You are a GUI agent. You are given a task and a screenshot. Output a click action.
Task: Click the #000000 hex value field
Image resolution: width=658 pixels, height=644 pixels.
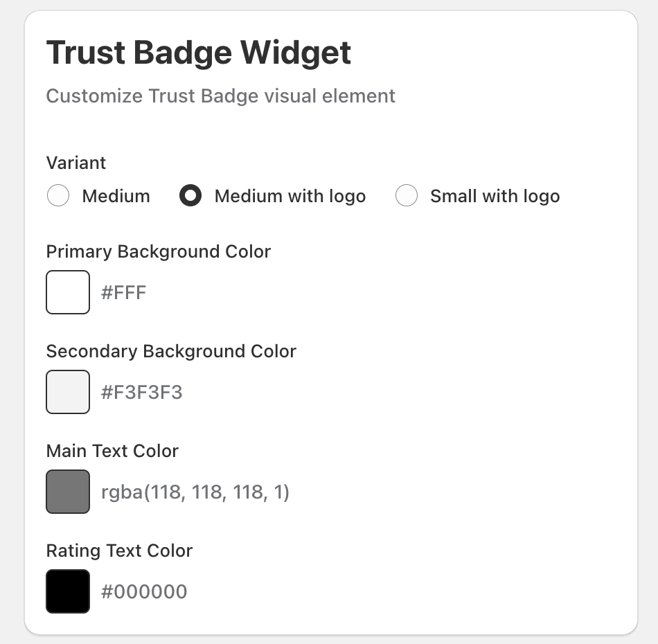[x=144, y=591]
